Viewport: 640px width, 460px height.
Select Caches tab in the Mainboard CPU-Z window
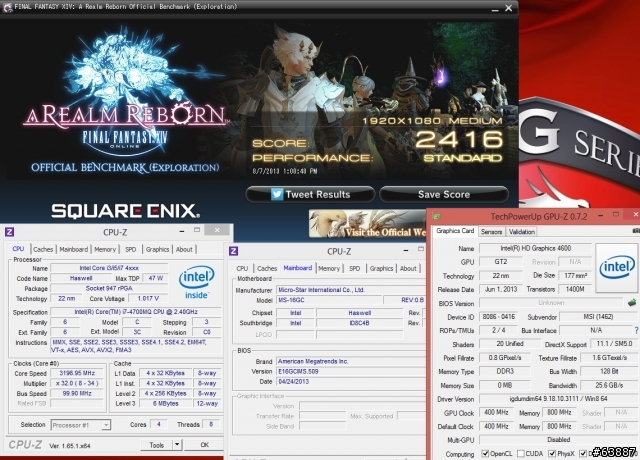pyautogui.click(x=267, y=268)
